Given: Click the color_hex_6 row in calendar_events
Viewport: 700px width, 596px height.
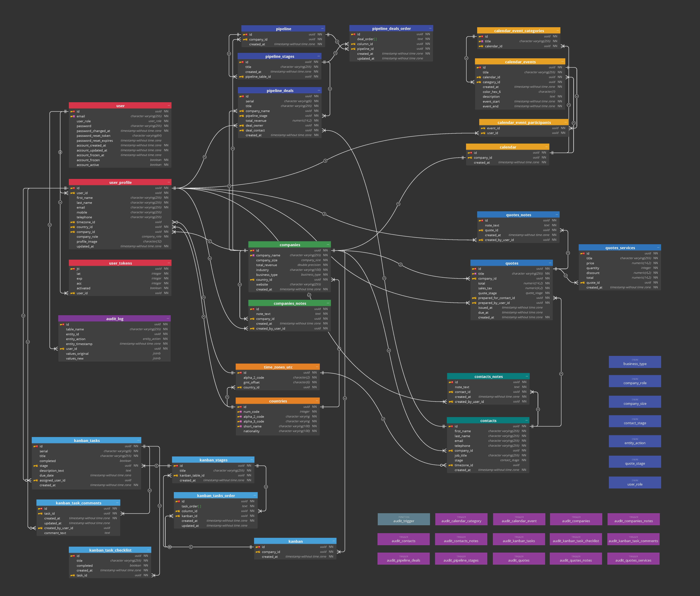Looking at the screenshot, I should (520, 92).
